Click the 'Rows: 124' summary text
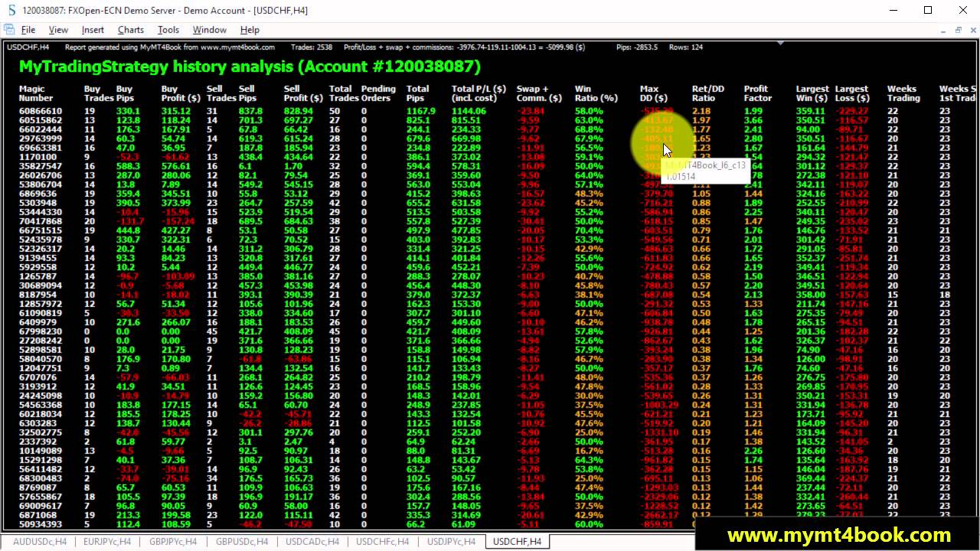The image size is (980, 551). [685, 47]
